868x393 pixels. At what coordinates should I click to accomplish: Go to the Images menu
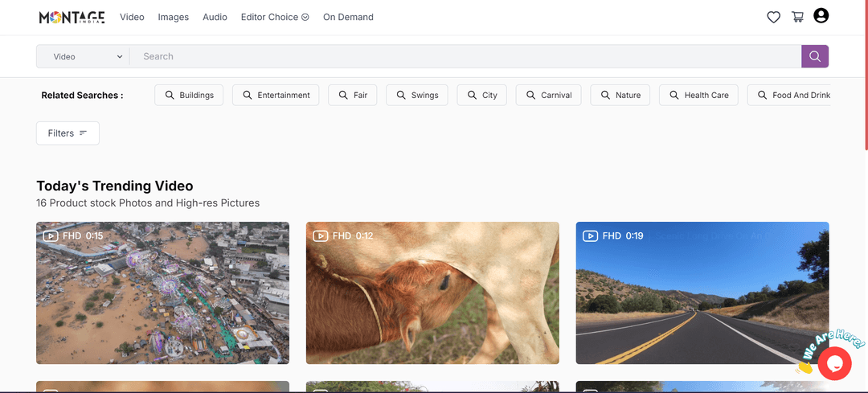173,17
